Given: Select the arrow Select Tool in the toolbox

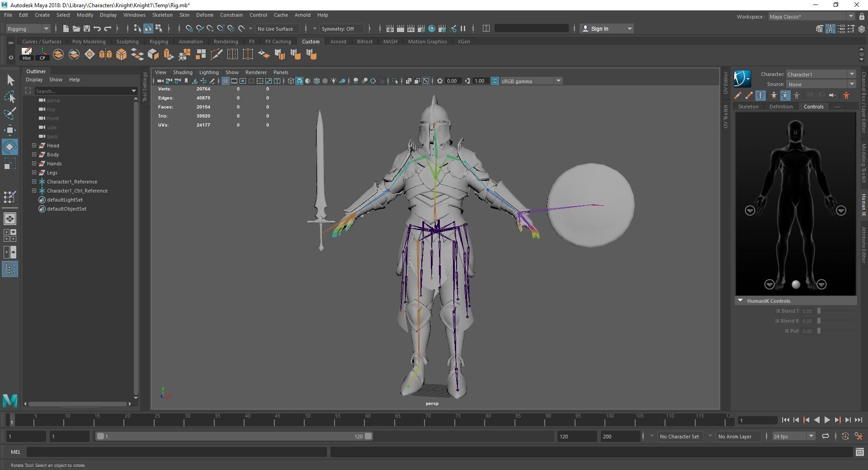Looking at the screenshot, I should pos(10,80).
